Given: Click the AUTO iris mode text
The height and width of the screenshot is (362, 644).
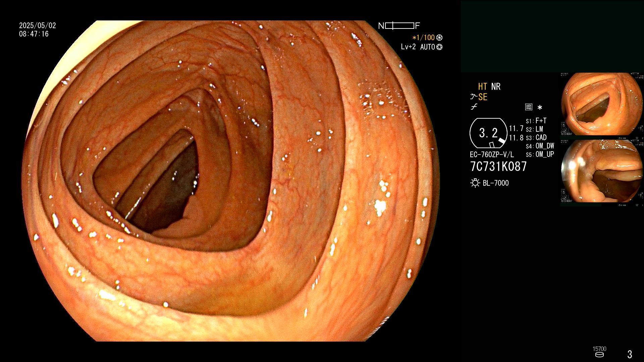Looking at the screenshot, I should tap(428, 47).
